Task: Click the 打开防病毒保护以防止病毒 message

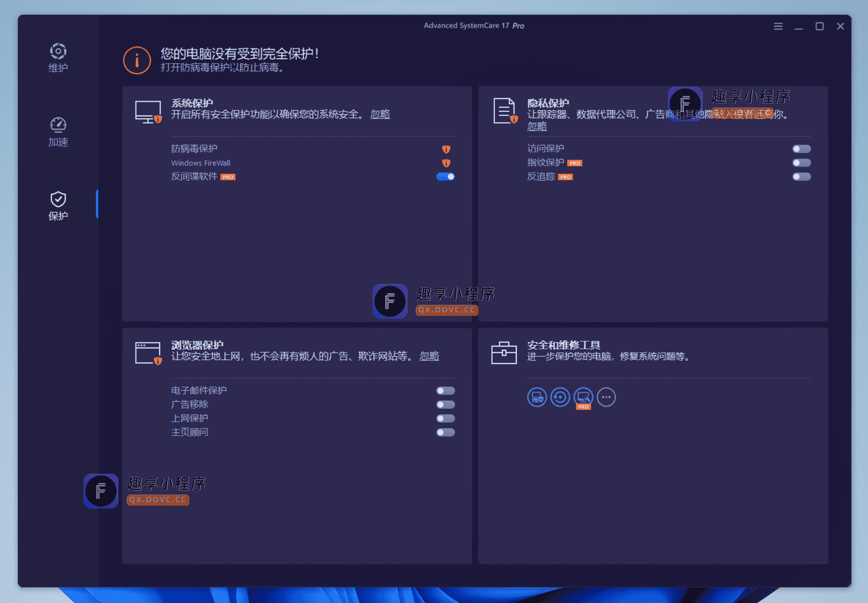Action: (x=222, y=68)
